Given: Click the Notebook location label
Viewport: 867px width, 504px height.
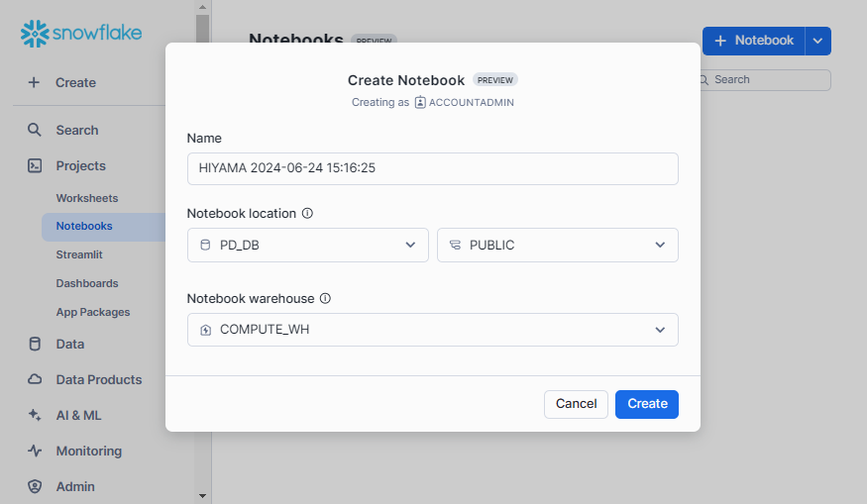Looking at the screenshot, I should pyautogui.click(x=242, y=213).
